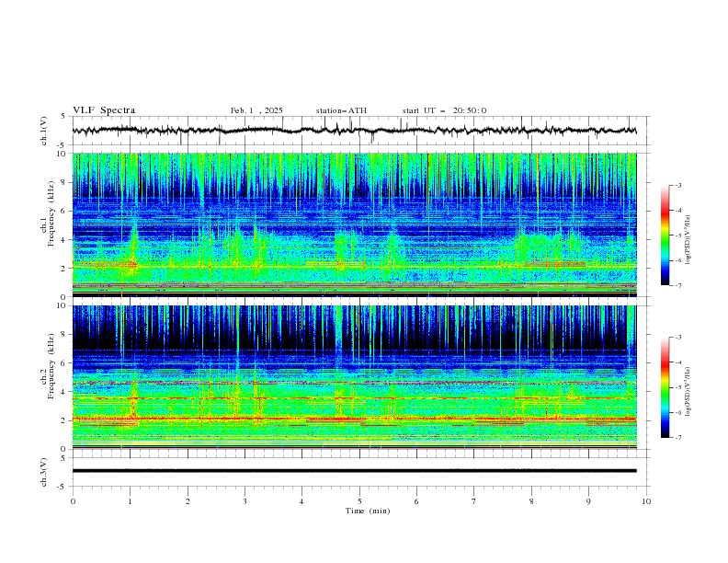Click time axis tick label "0"
Viewport: 728px width, 563px height.
pyautogui.click(x=73, y=501)
